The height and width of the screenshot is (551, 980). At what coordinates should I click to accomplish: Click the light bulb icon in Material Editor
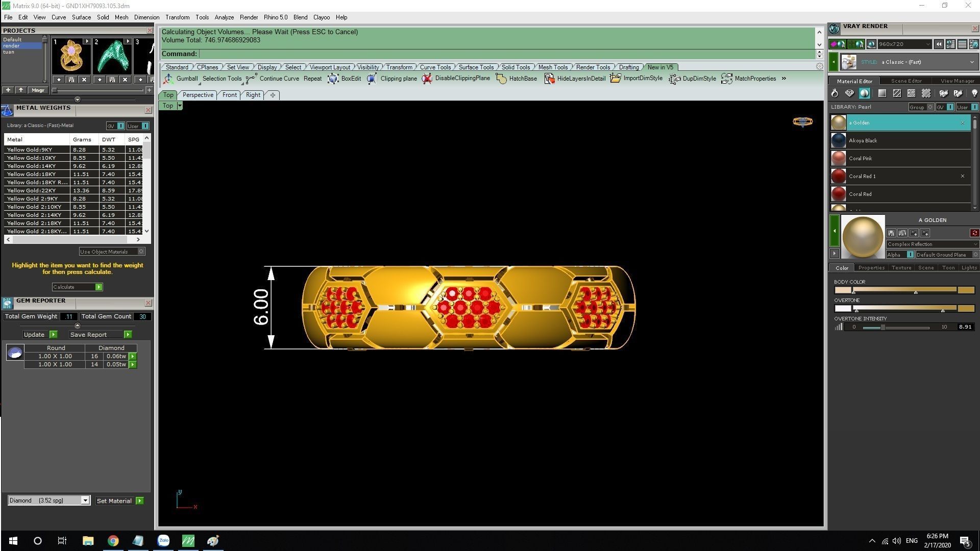[x=974, y=93]
